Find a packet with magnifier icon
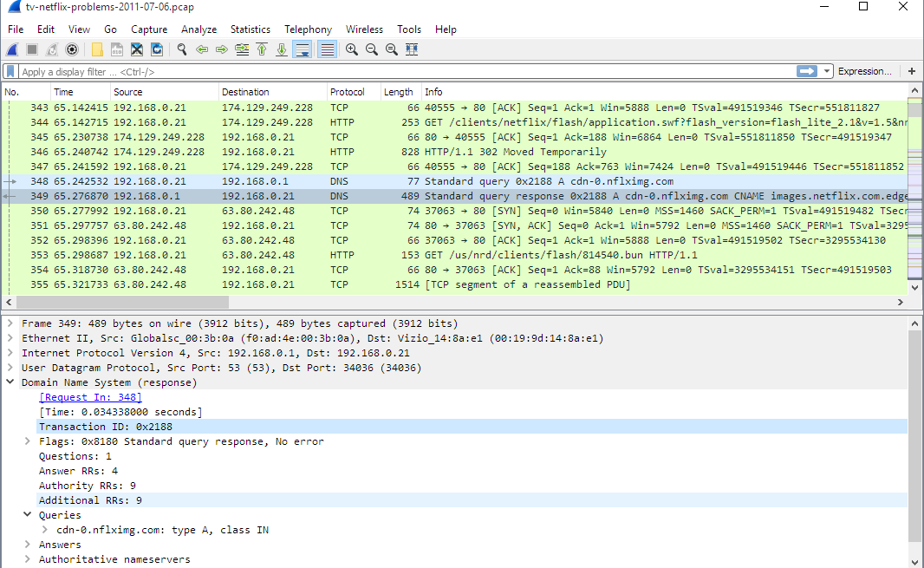The image size is (924, 568). [182, 49]
